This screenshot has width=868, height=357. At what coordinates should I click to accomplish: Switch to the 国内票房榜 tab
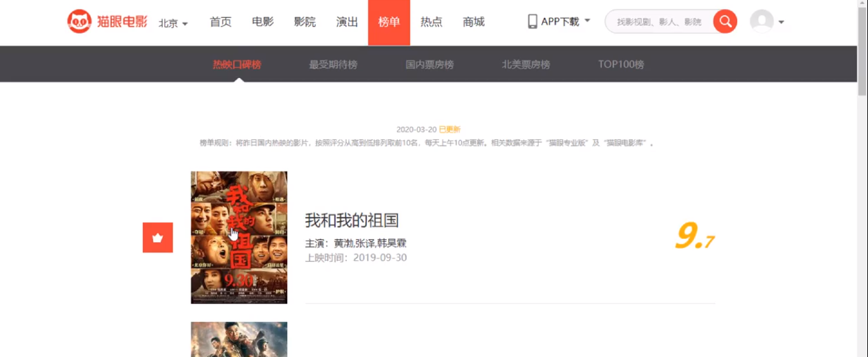coord(430,64)
